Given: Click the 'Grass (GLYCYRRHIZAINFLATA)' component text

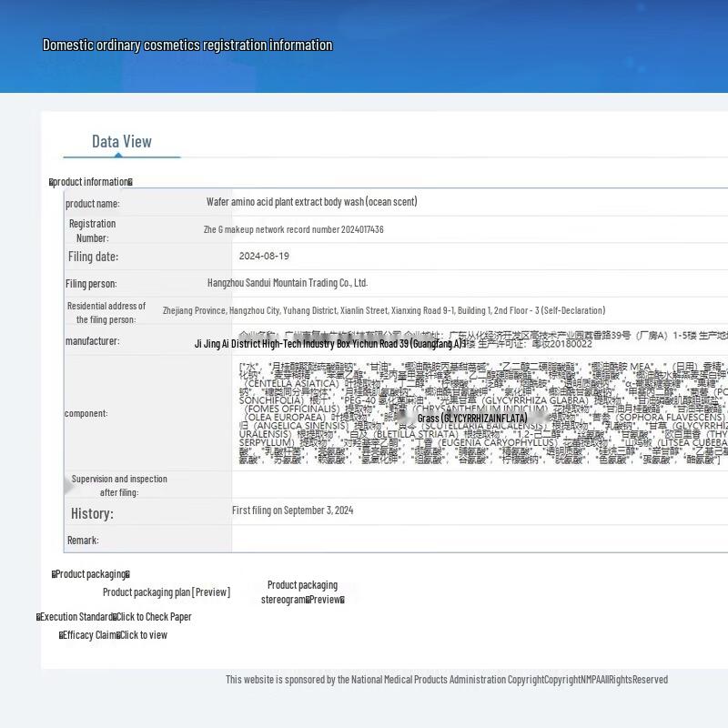Looking at the screenshot, I should 472,418.
